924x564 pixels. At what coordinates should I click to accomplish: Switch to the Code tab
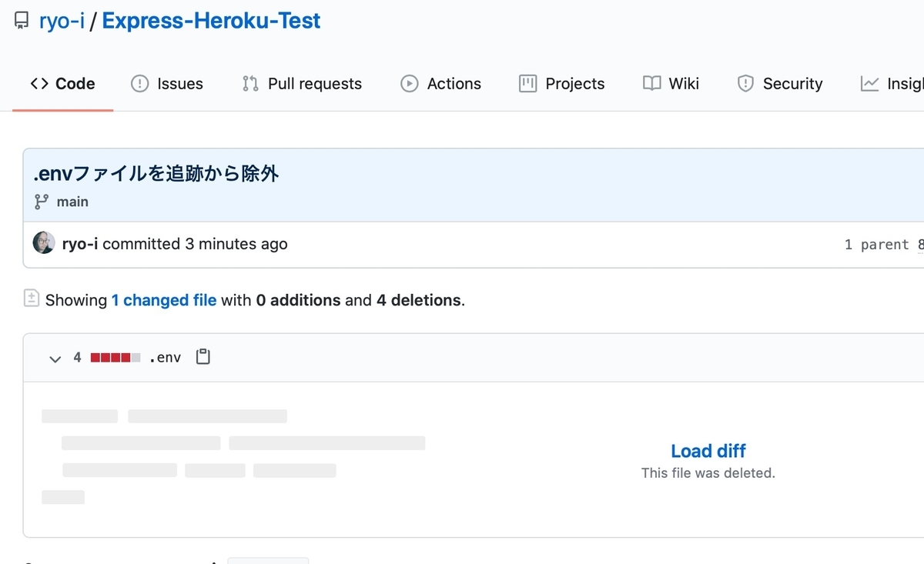pyautogui.click(x=63, y=84)
